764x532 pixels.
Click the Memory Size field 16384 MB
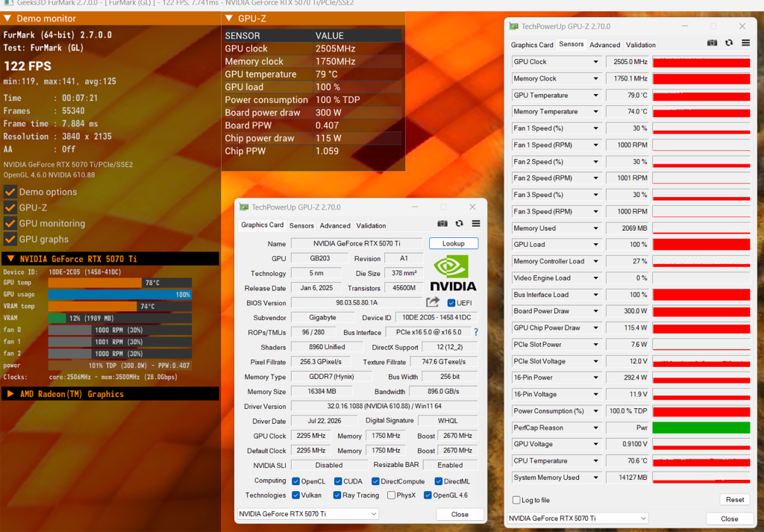[x=322, y=391]
